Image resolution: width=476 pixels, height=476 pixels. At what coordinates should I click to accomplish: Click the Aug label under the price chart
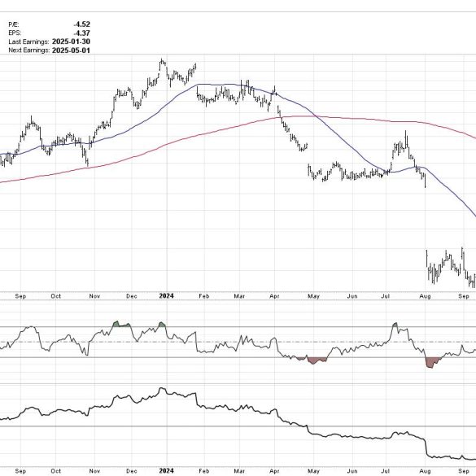tap(425, 296)
